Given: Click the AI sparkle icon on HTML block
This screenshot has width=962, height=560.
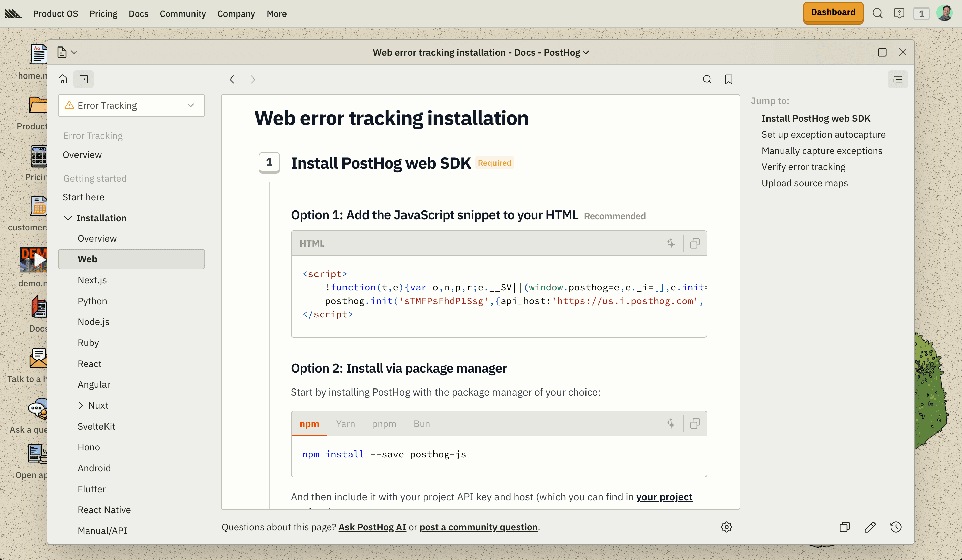Looking at the screenshot, I should pos(671,243).
